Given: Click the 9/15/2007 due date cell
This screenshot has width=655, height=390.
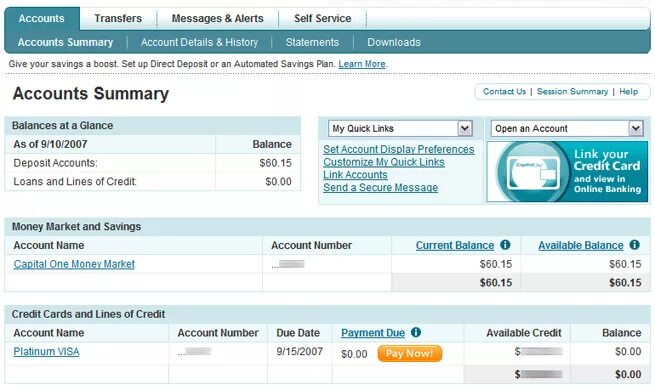Looking at the screenshot, I should point(300,352).
